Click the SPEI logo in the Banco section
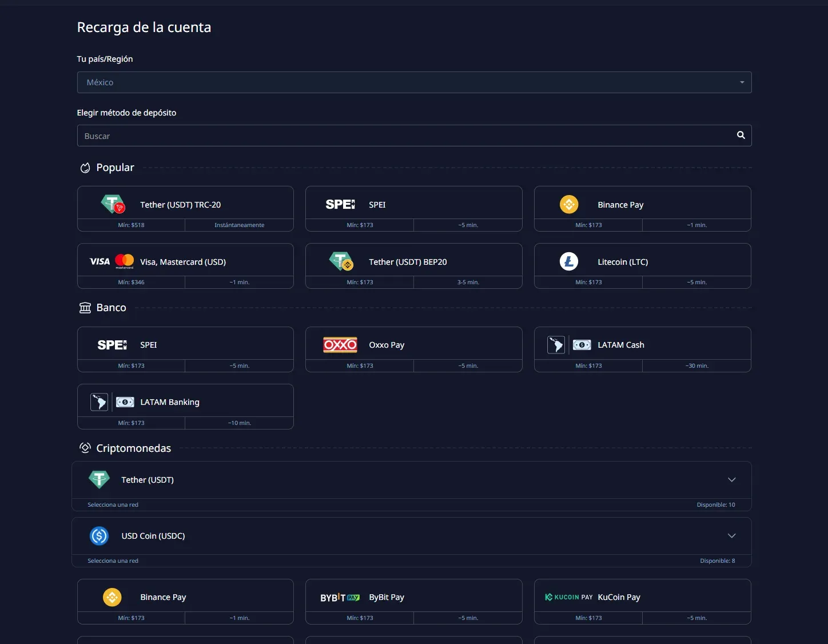 click(112, 345)
